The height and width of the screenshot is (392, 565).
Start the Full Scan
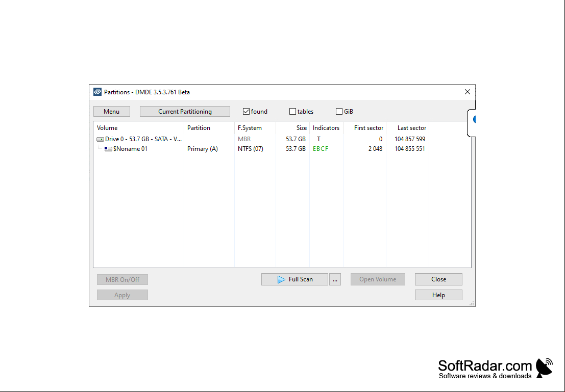click(295, 279)
